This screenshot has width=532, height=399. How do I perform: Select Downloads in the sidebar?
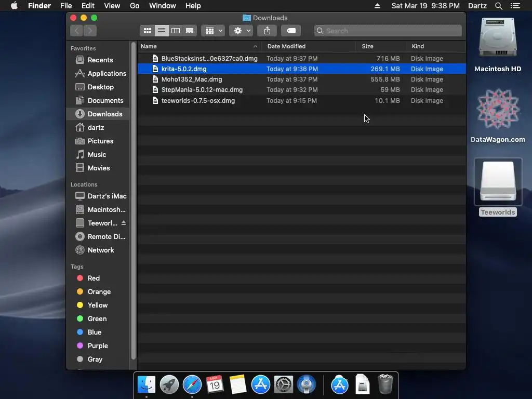pyautogui.click(x=98, y=114)
